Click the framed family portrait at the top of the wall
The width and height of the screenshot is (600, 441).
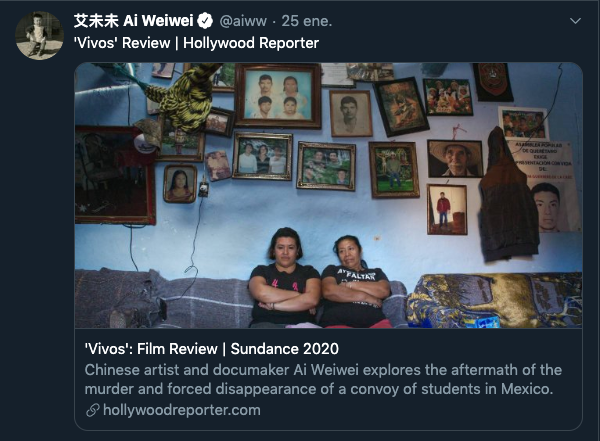pyautogui.click(x=278, y=96)
